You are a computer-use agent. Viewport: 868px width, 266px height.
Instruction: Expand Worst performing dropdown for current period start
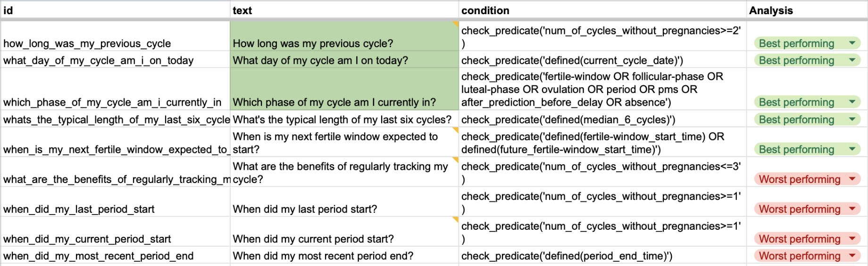pyautogui.click(x=852, y=239)
